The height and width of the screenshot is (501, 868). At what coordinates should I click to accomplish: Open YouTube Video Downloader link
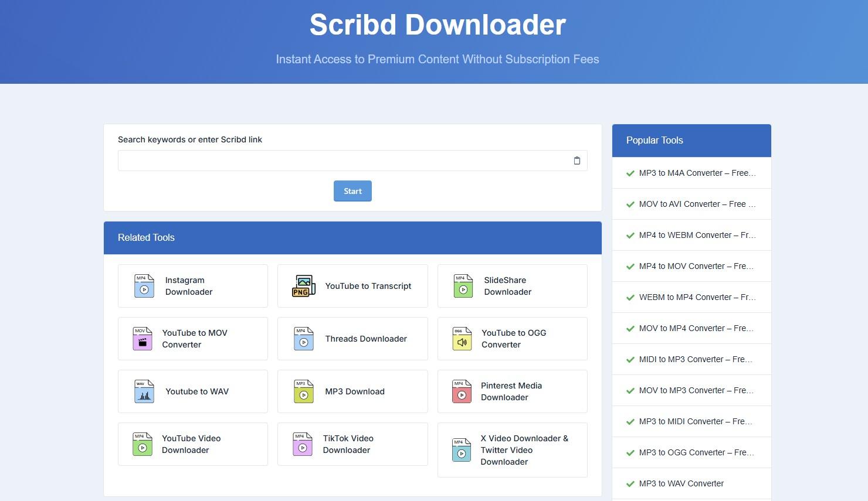[x=193, y=444]
